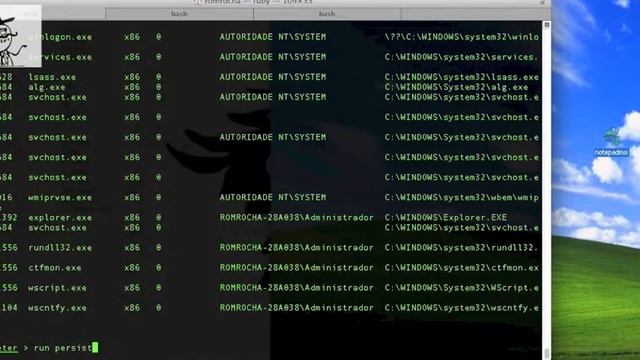Click the terminal vertical scrollbar
640x360 pixels.
(x=547, y=190)
